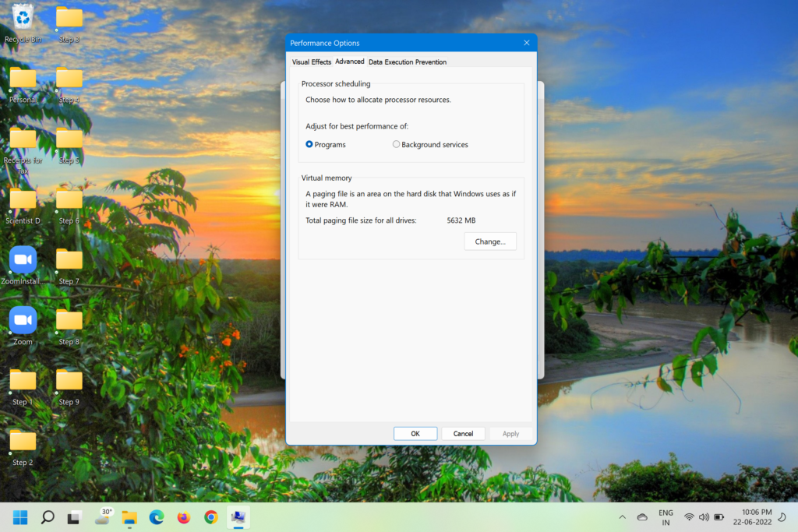Click the Change... virtual memory button
Image resolution: width=798 pixels, height=532 pixels.
coord(490,241)
